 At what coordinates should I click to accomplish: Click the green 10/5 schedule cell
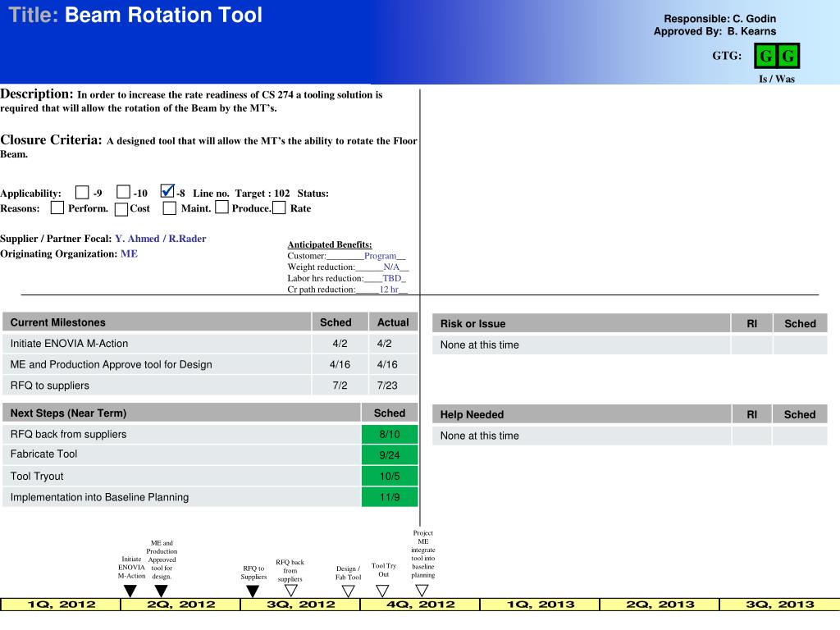pos(390,477)
